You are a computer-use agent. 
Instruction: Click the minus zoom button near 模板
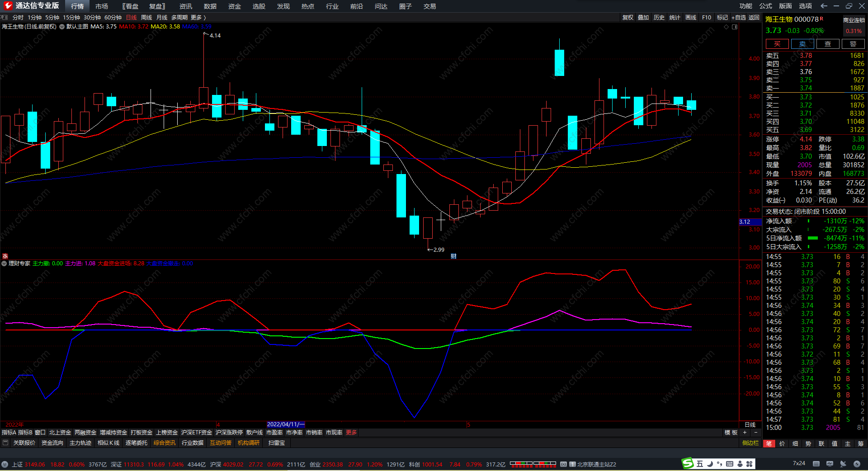tap(755, 433)
